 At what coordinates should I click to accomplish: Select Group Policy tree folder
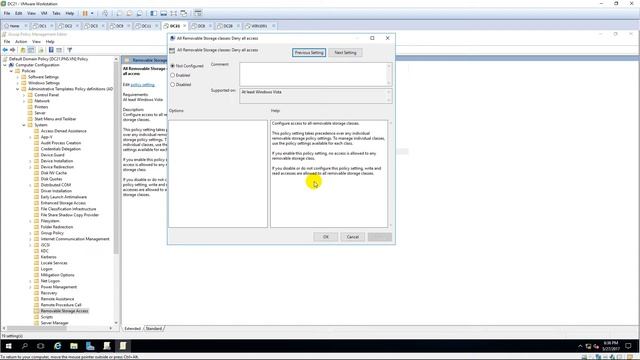click(x=52, y=233)
